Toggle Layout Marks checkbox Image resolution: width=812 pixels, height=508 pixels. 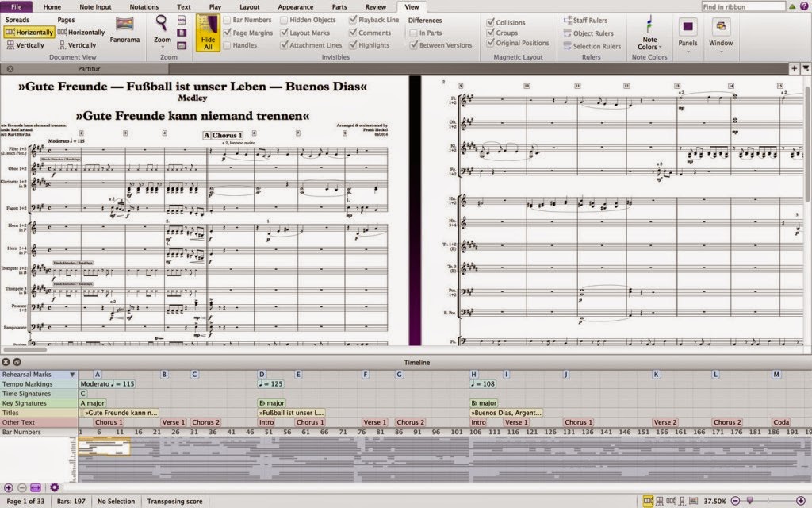tap(284, 32)
